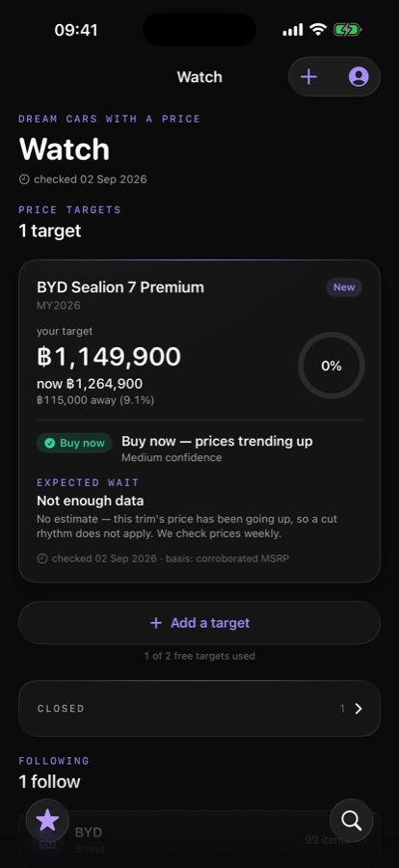Tap the purple star floating button
Viewport: 399px width, 868px height.
coord(47,820)
